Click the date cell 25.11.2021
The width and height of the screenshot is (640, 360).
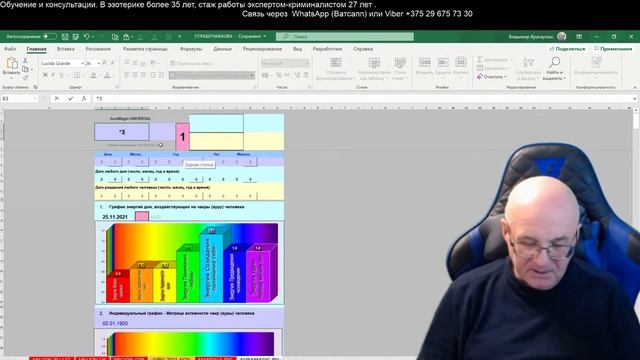point(115,217)
